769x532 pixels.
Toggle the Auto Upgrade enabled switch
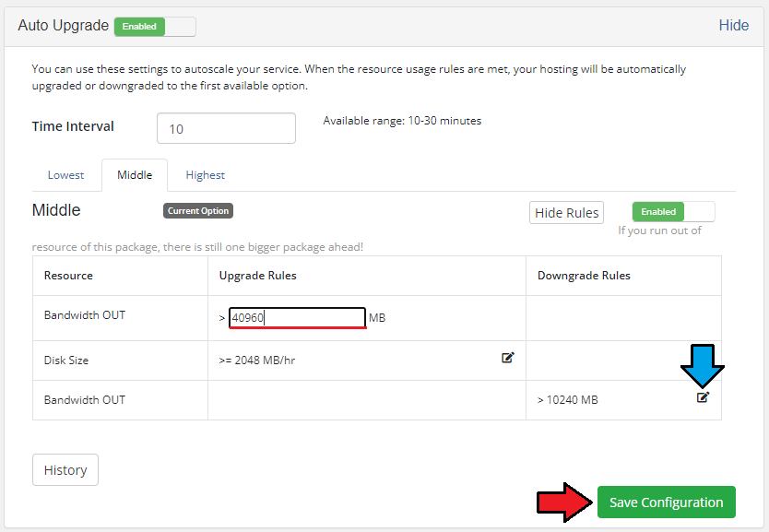point(155,27)
